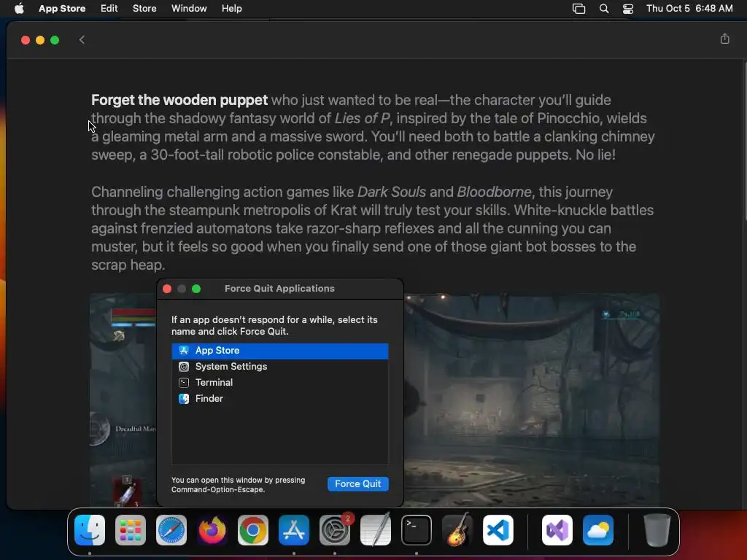This screenshot has width=747, height=560.
Task: Click the Terminal icon in Force Quit list
Action: pyautogui.click(x=184, y=382)
